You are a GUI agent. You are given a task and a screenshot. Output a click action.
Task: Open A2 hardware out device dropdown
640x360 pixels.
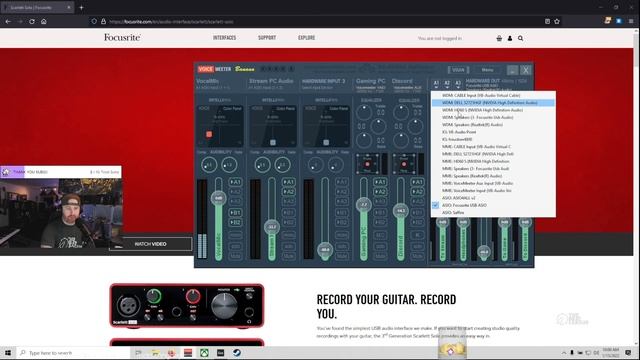447,84
